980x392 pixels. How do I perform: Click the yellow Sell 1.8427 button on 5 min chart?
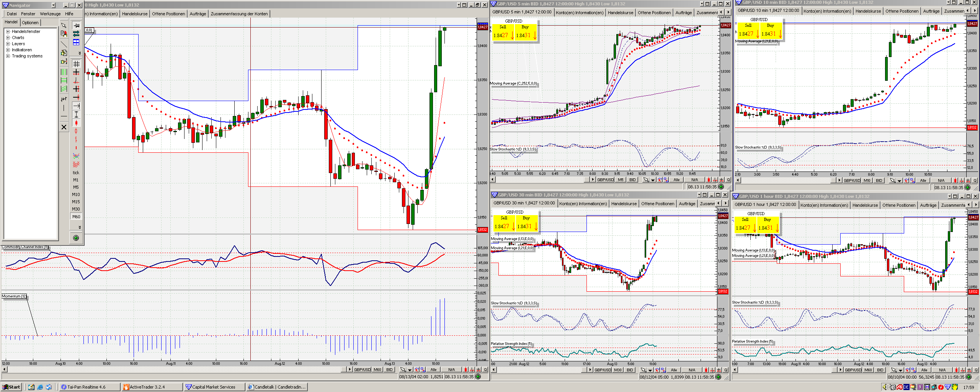click(503, 32)
